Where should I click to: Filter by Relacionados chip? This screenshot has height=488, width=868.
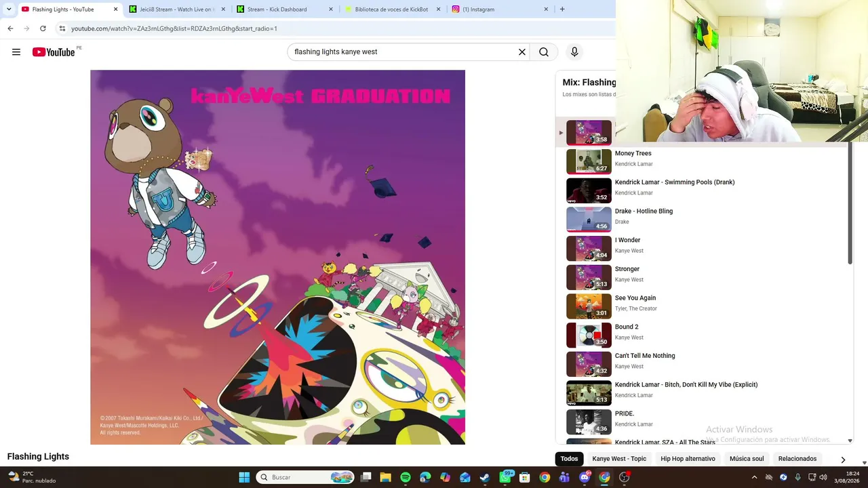(797, 459)
